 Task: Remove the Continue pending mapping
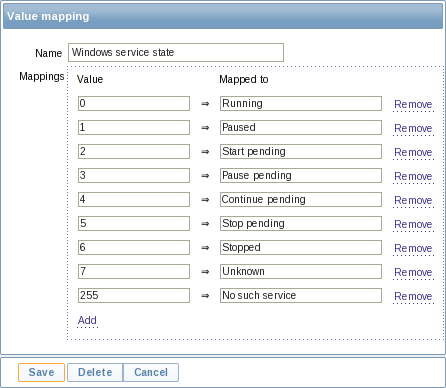413,200
